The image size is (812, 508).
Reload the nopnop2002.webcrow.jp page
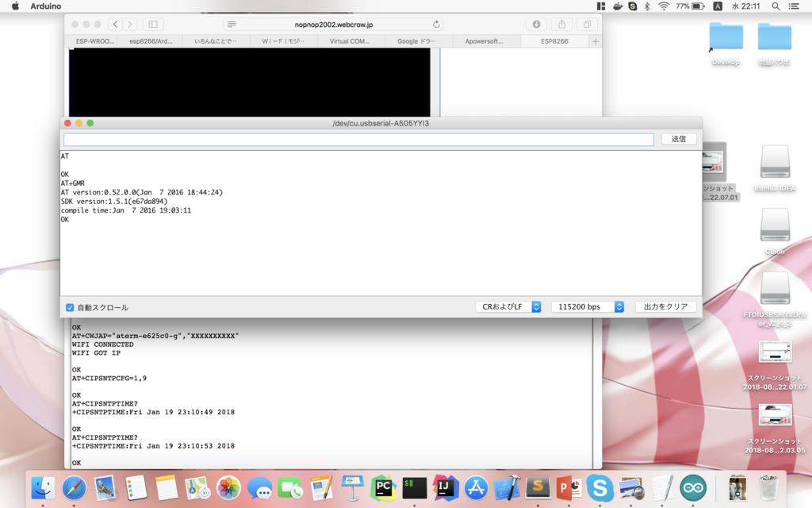pos(436,25)
